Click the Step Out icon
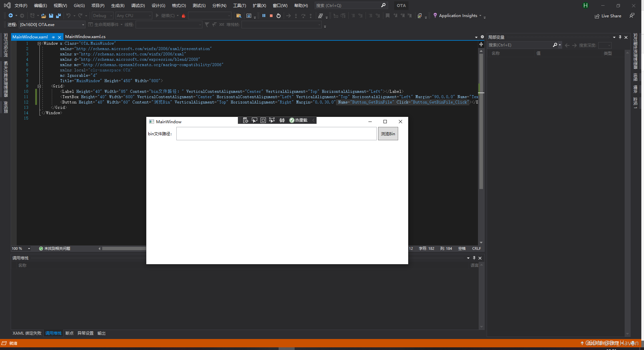This screenshot has height=350, width=644. click(x=311, y=16)
